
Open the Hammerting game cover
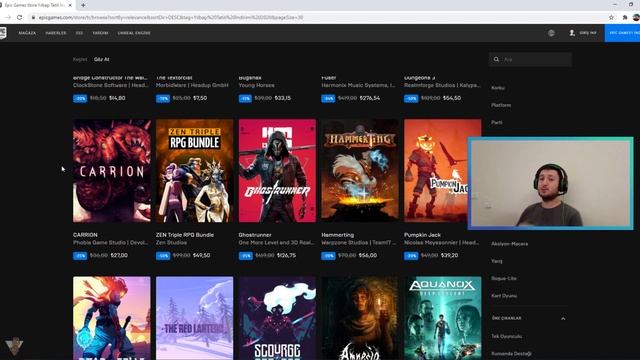click(360, 171)
